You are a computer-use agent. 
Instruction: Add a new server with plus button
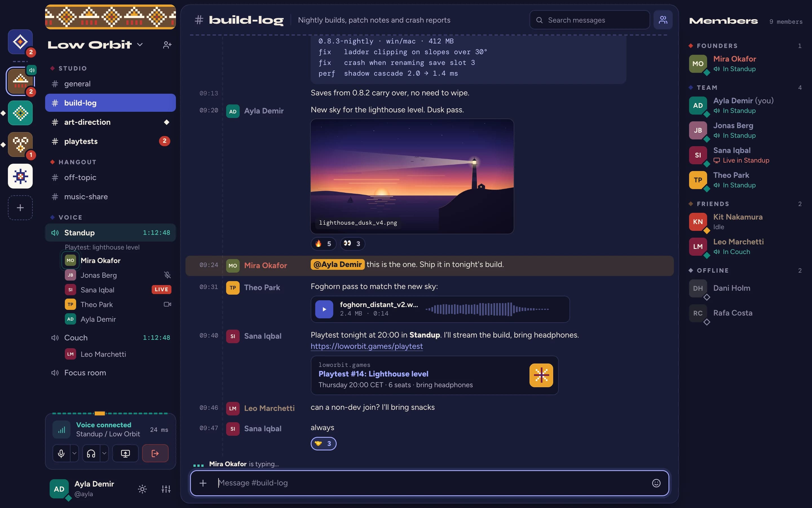20,208
